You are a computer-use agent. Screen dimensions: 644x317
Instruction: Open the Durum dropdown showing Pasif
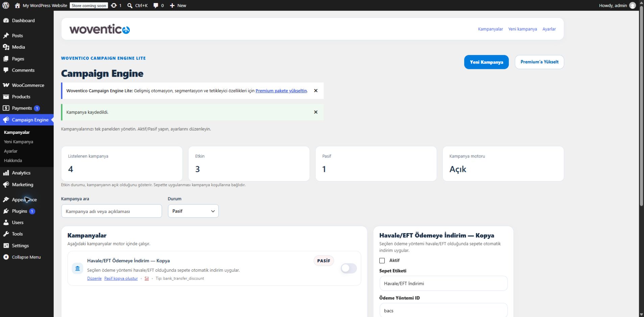[193, 211]
